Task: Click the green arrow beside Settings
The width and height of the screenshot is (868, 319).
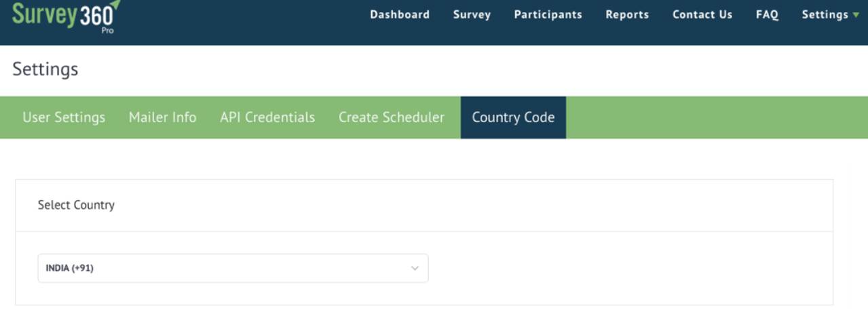Action: [x=856, y=15]
